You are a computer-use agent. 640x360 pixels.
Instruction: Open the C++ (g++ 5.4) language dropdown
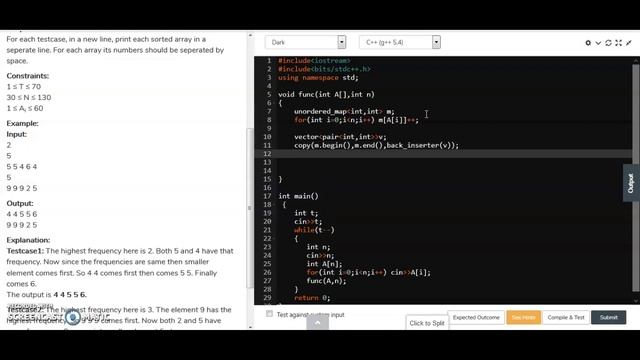pos(400,42)
